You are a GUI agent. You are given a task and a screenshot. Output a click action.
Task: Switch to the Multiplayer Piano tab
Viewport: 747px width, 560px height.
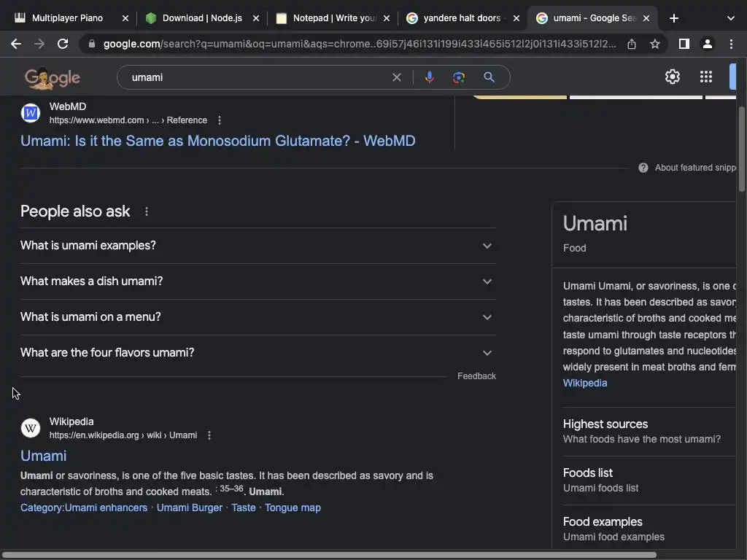[66, 18]
